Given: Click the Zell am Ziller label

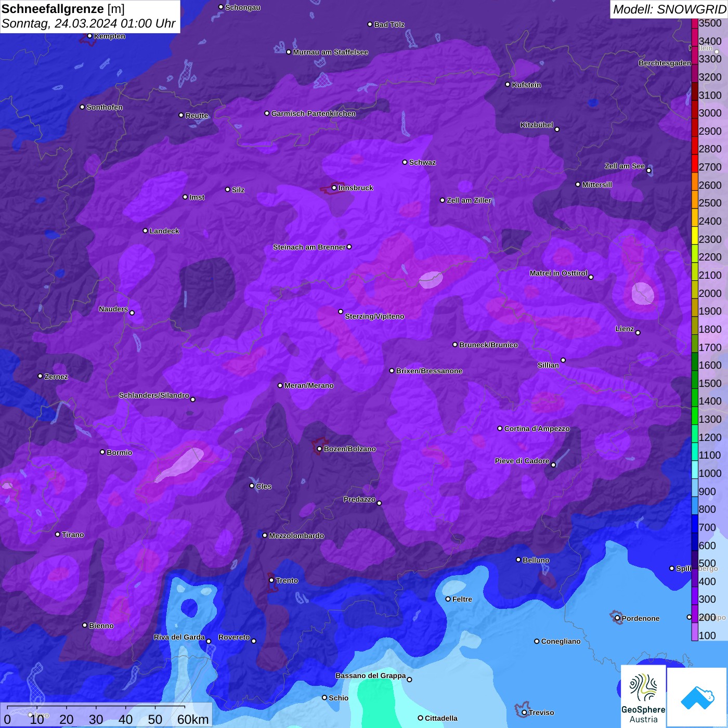Looking at the screenshot, I should (469, 200).
